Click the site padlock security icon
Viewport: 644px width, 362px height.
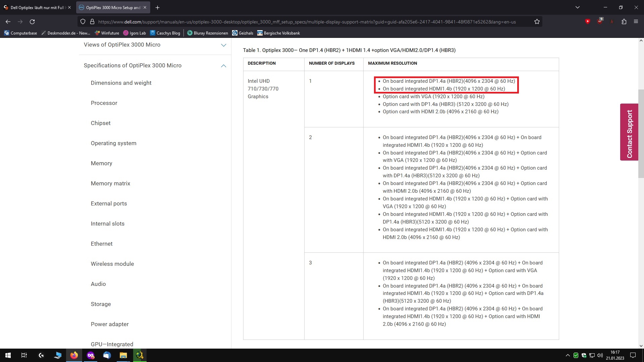92,22
